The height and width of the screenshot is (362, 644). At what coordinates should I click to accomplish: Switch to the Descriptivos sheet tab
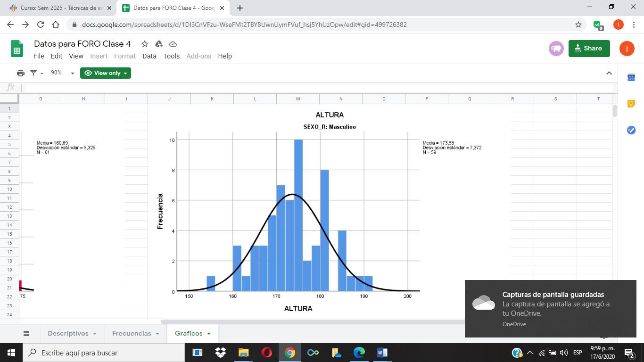68,333
